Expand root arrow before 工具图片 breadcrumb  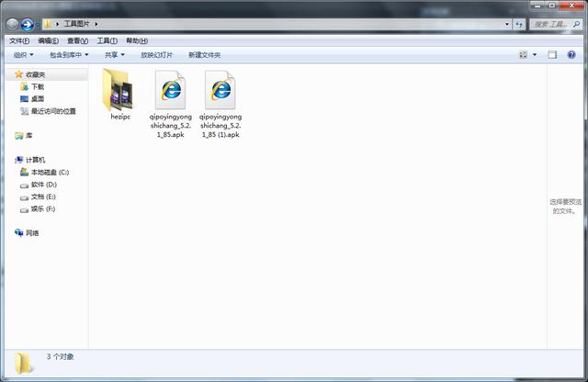[x=57, y=25]
